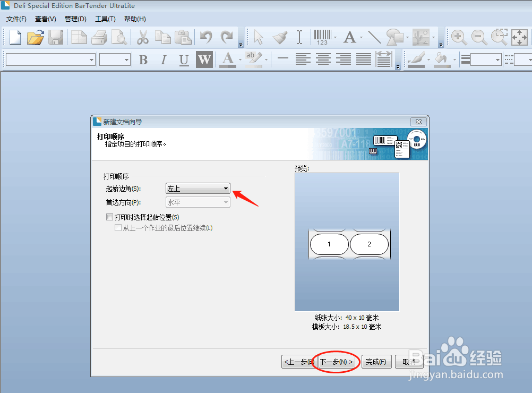
Task: Select the Barcode tool
Action: pyautogui.click(x=322, y=37)
